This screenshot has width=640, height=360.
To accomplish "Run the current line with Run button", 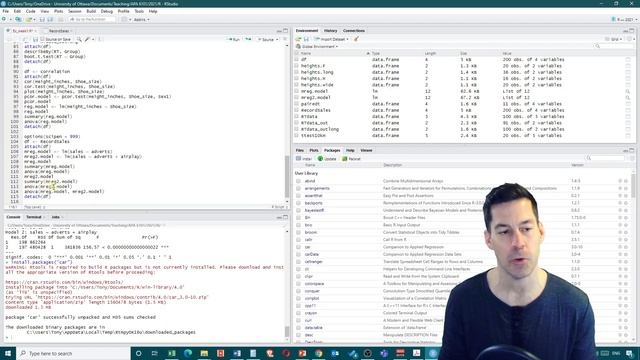I will point(234,39).
